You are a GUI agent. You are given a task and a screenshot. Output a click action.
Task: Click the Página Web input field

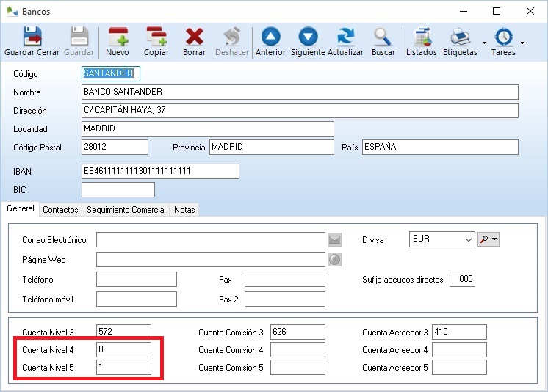click(211, 260)
